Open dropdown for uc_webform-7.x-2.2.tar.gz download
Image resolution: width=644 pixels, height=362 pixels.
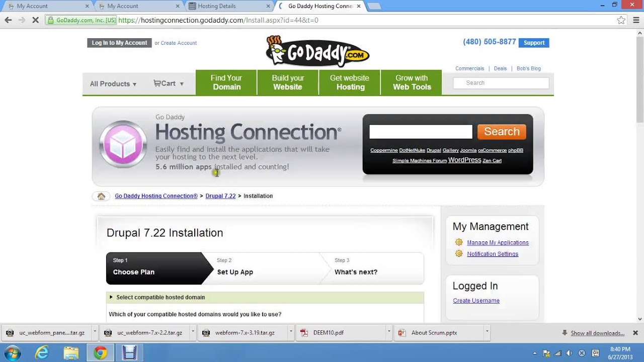(193, 332)
